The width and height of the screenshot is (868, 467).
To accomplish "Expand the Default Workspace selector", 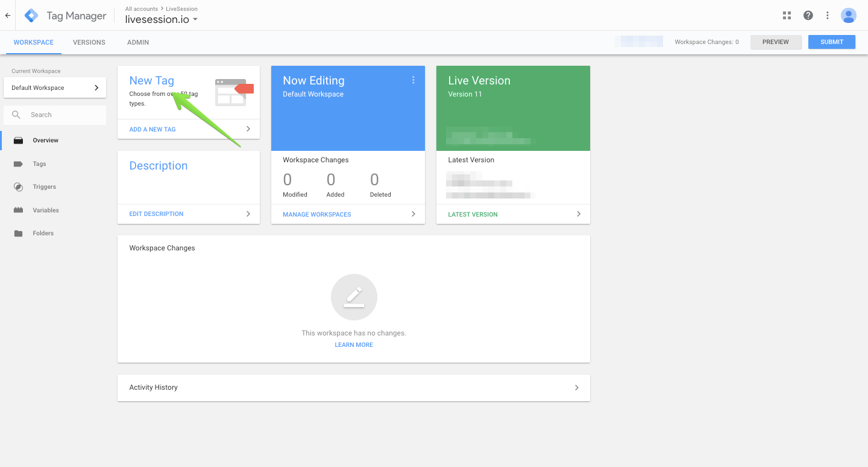I will pos(55,87).
